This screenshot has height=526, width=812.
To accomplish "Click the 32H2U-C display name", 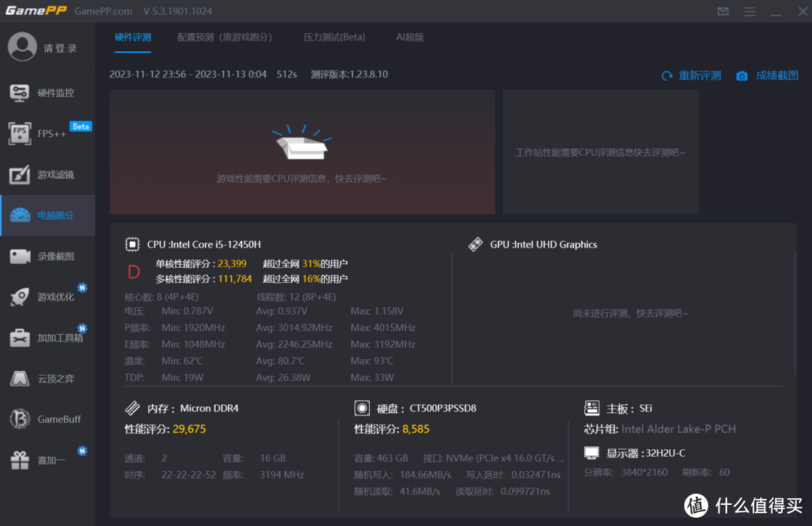I will [665, 453].
